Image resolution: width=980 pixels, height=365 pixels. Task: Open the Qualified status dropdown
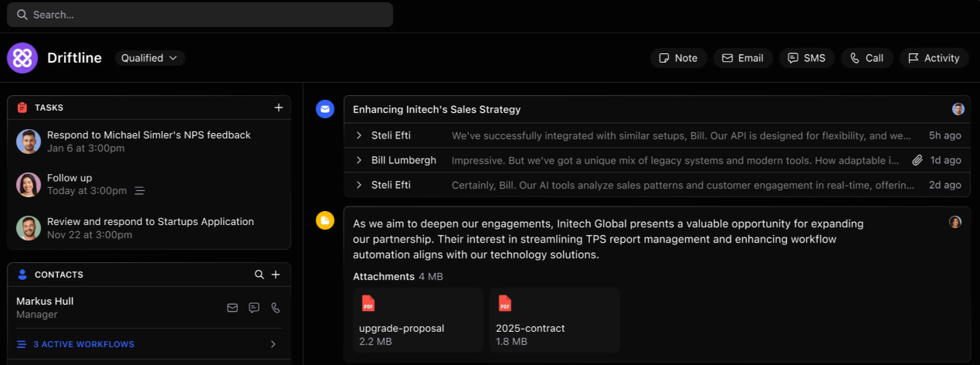(150, 58)
